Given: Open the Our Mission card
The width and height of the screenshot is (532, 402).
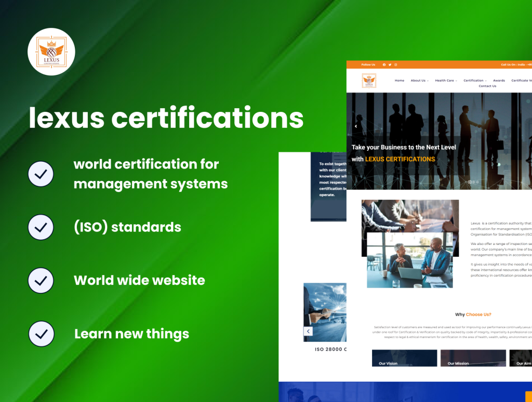Looking at the screenshot, I should 473,358.
